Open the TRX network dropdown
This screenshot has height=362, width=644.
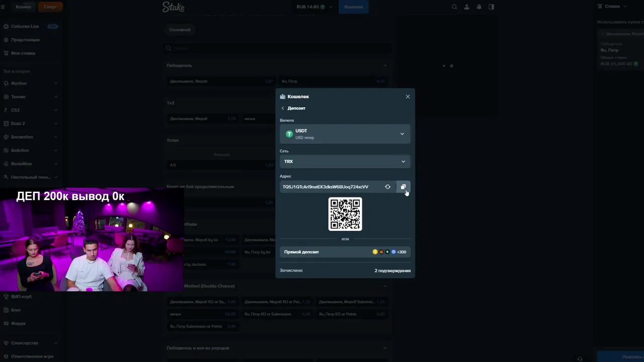pos(345,161)
